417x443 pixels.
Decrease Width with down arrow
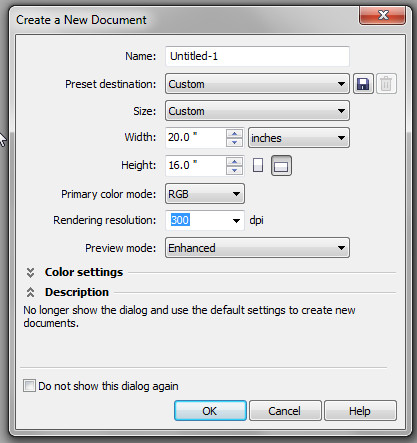coord(235,142)
